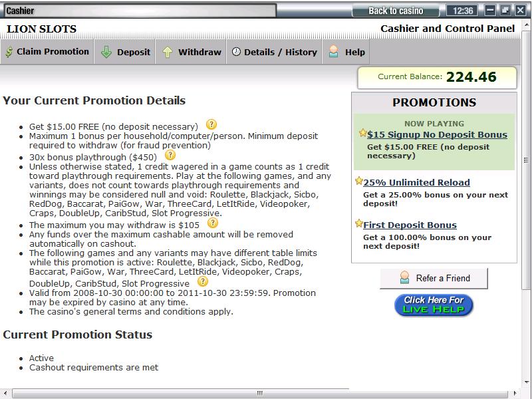This screenshot has height=399, width=532.
Task: Click star icon beside $15 Signup No Deposit Bonus
Action: tap(362, 133)
